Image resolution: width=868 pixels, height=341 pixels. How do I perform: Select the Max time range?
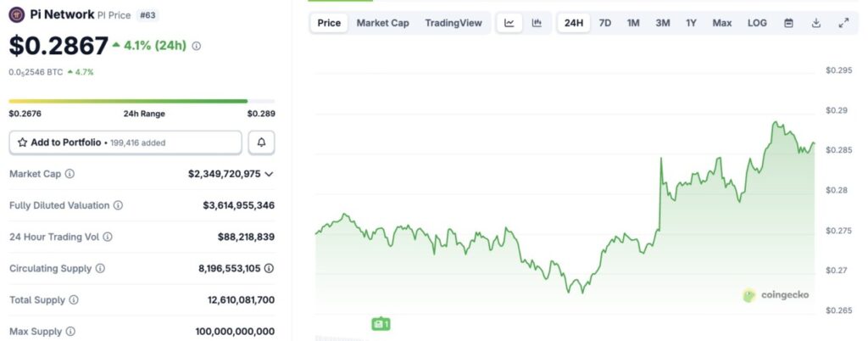coord(722,23)
